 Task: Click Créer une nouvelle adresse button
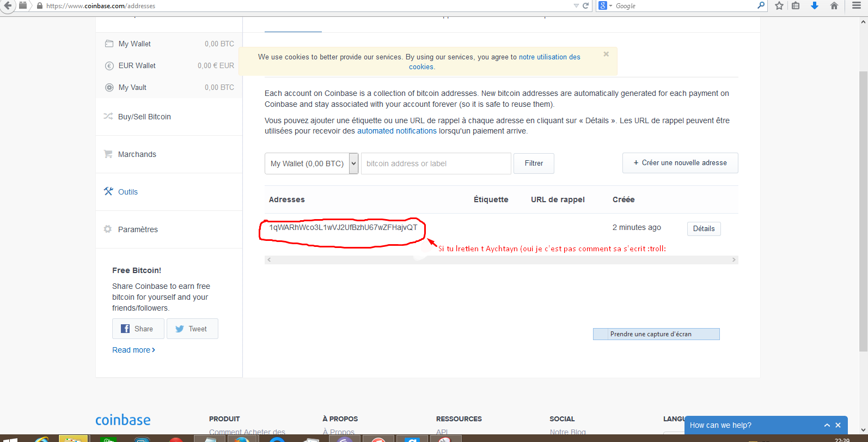coord(680,163)
